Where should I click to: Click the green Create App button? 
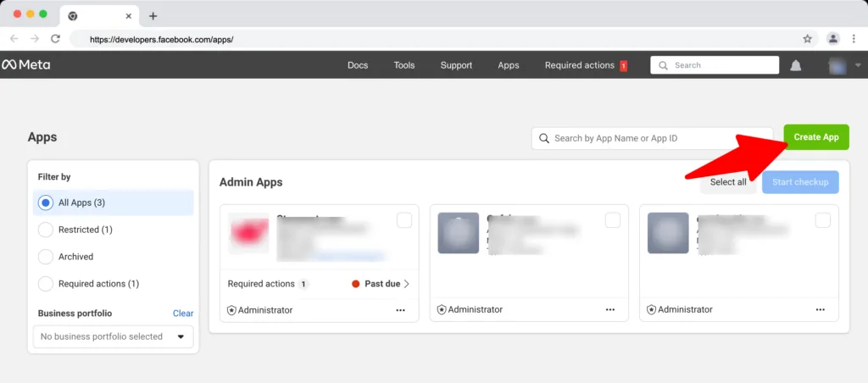coord(816,137)
